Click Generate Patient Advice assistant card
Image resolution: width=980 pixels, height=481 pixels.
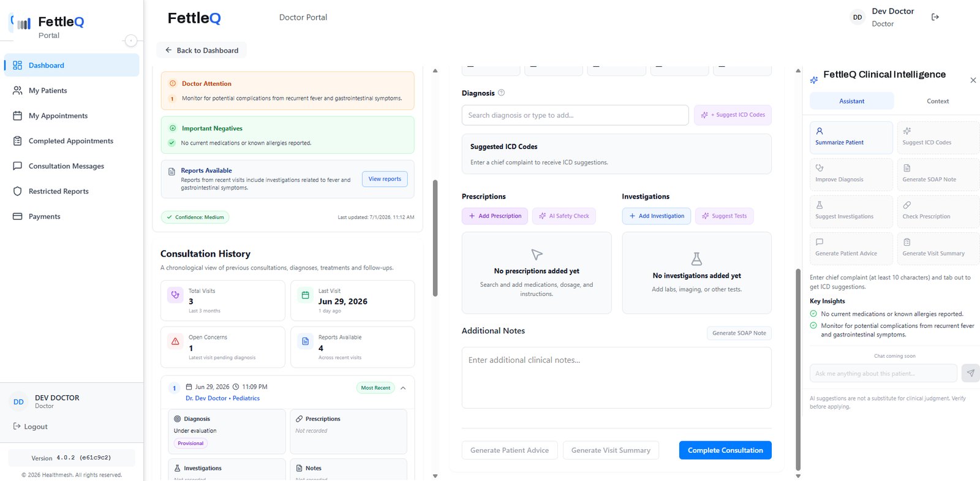[851, 248]
